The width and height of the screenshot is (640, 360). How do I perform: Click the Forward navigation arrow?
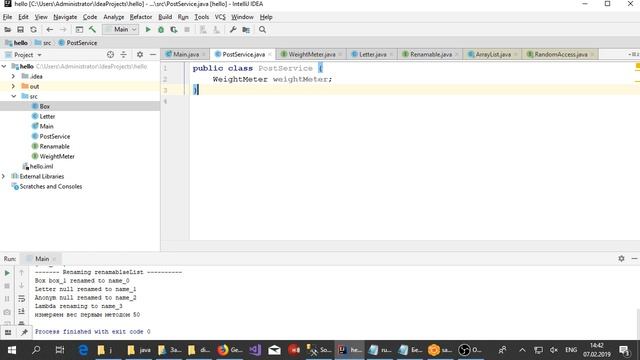pyautogui.click(x=62, y=29)
